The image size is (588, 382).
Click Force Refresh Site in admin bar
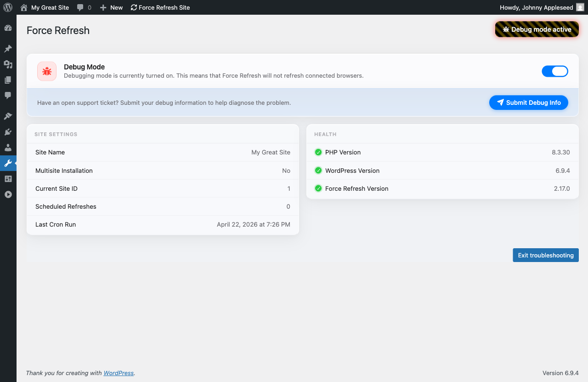click(x=160, y=7)
